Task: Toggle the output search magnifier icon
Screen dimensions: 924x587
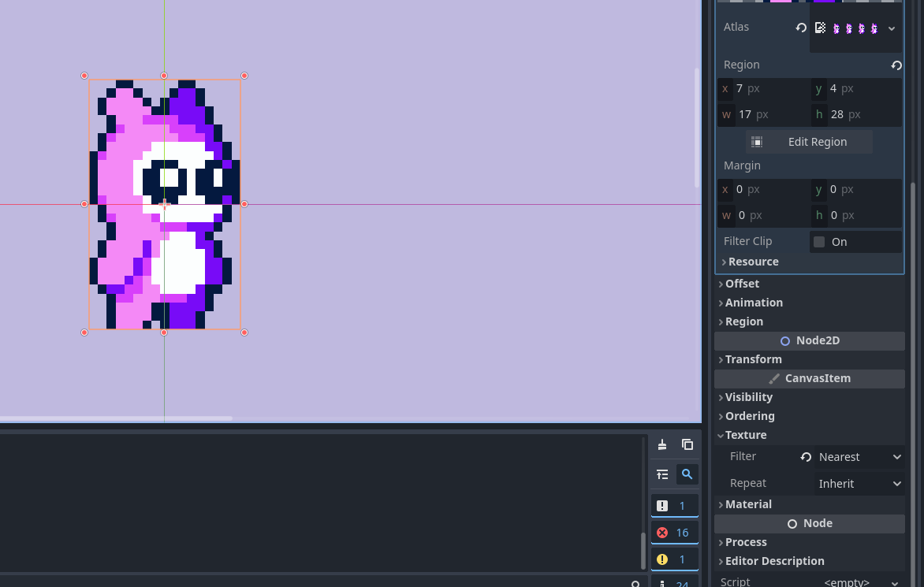Action: (687, 474)
